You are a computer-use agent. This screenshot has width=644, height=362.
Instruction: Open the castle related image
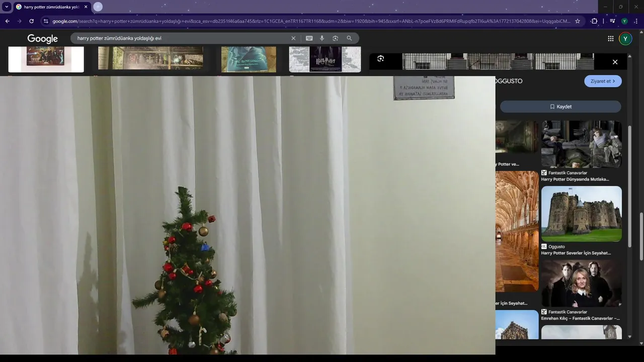pos(581,214)
